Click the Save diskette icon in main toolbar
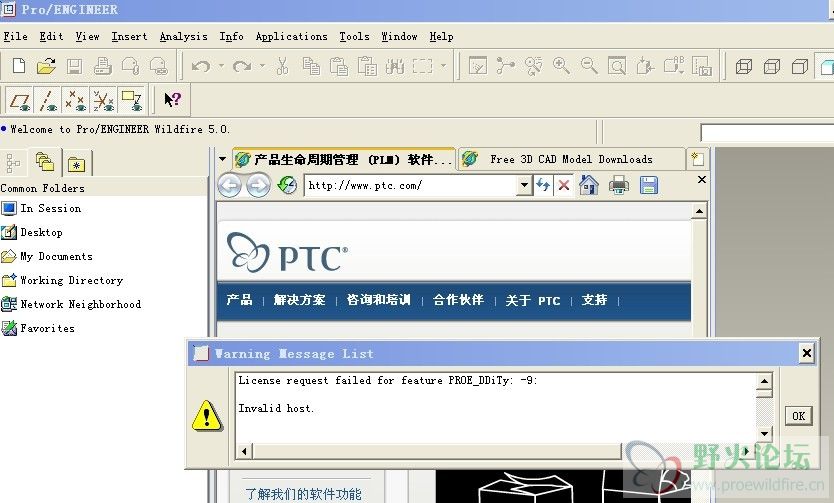 (x=74, y=66)
